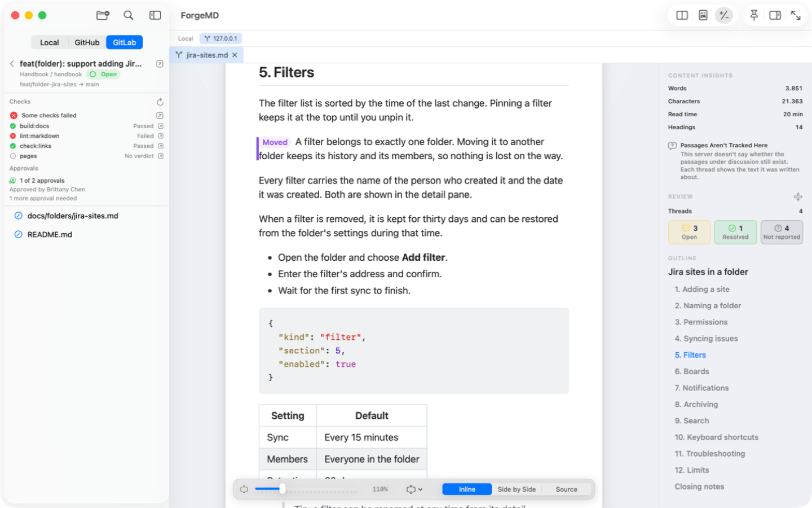This screenshot has width=812, height=508.
Task: Jump to 6. Boards in outline
Action: (x=692, y=371)
